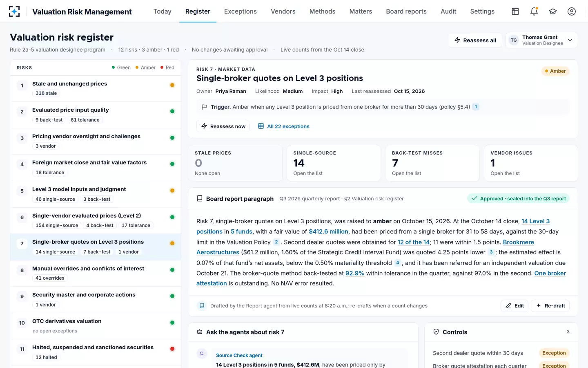Screen dimensions: 588x368
Task: Select risk 5 Level 3 model inputs and judgment
Action: coord(96,194)
